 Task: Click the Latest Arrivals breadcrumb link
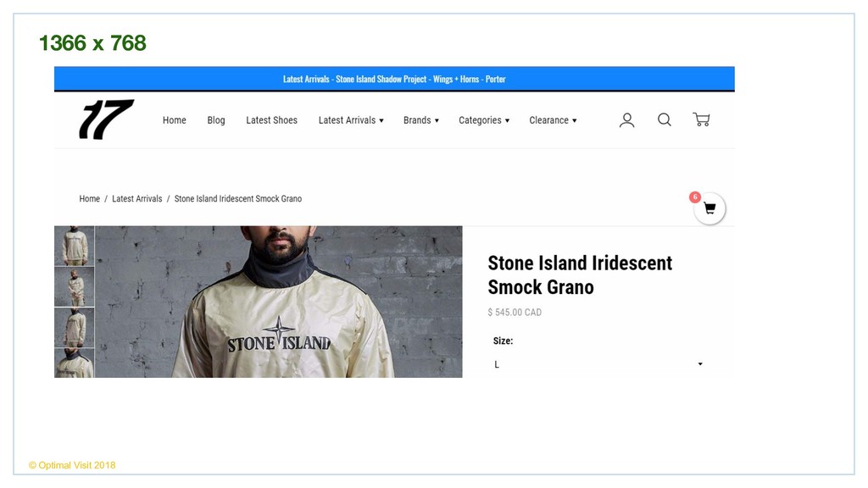coord(137,198)
